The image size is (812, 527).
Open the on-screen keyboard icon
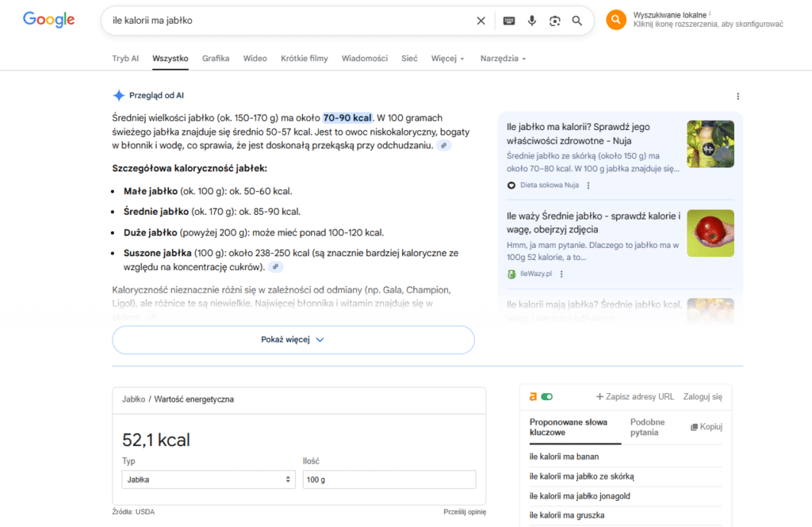click(508, 21)
